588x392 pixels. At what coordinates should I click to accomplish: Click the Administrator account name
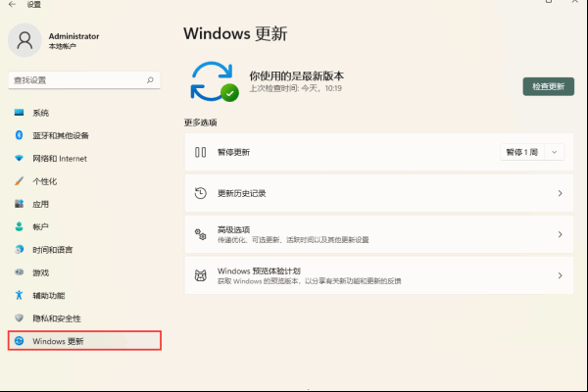click(73, 36)
